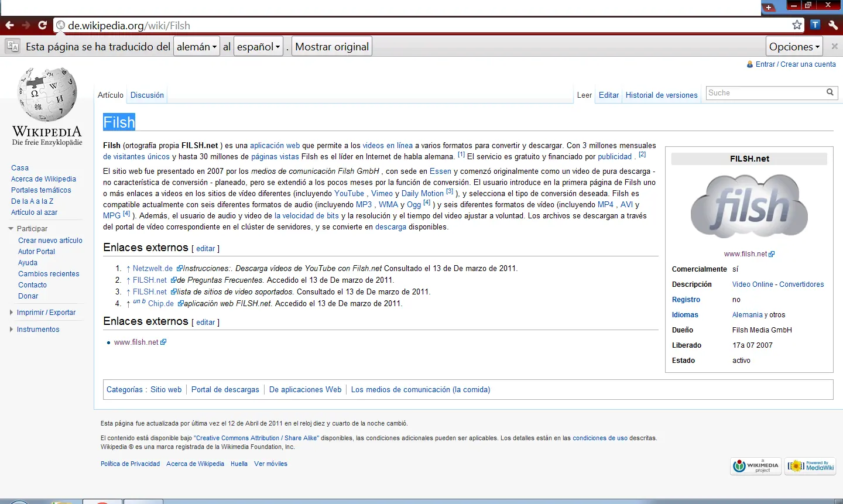Click Mostrar original button
This screenshot has width=843, height=504.
(x=332, y=46)
